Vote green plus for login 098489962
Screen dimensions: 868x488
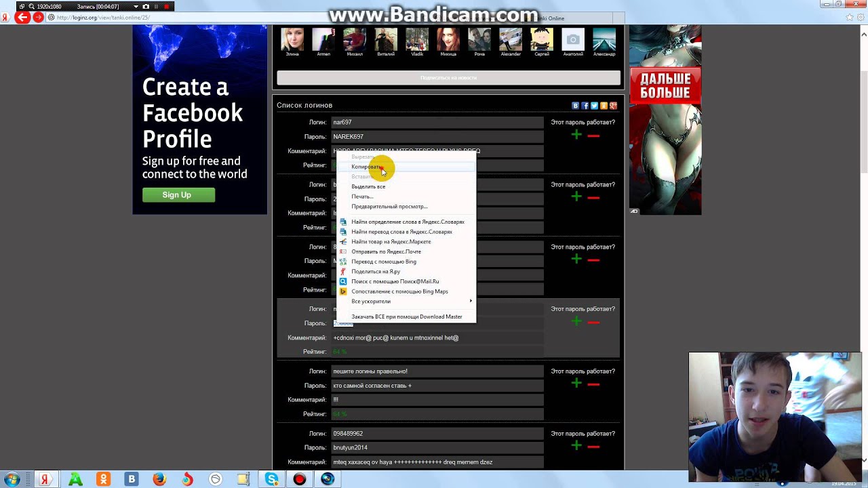coord(576,446)
